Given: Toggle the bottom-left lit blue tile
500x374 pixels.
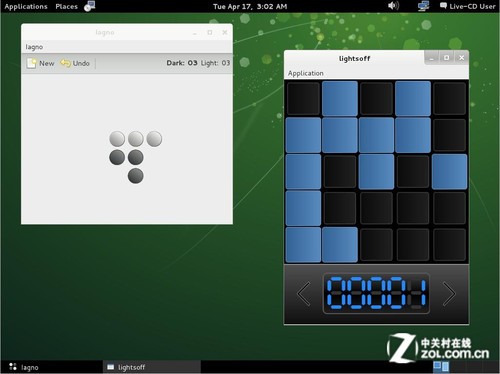Looking at the screenshot, I should pos(303,245).
